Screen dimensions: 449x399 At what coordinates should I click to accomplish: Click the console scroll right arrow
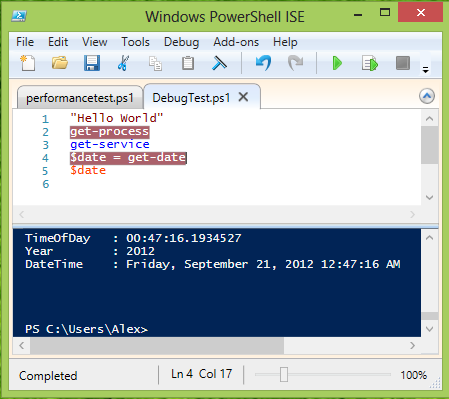412,345
